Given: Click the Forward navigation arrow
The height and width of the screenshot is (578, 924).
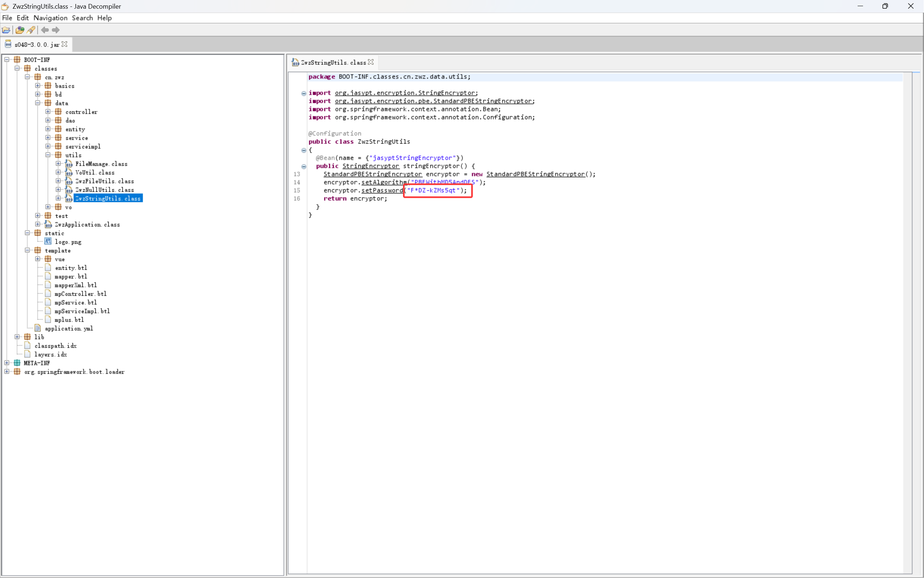Looking at the screenshot, I should point(56,30).
